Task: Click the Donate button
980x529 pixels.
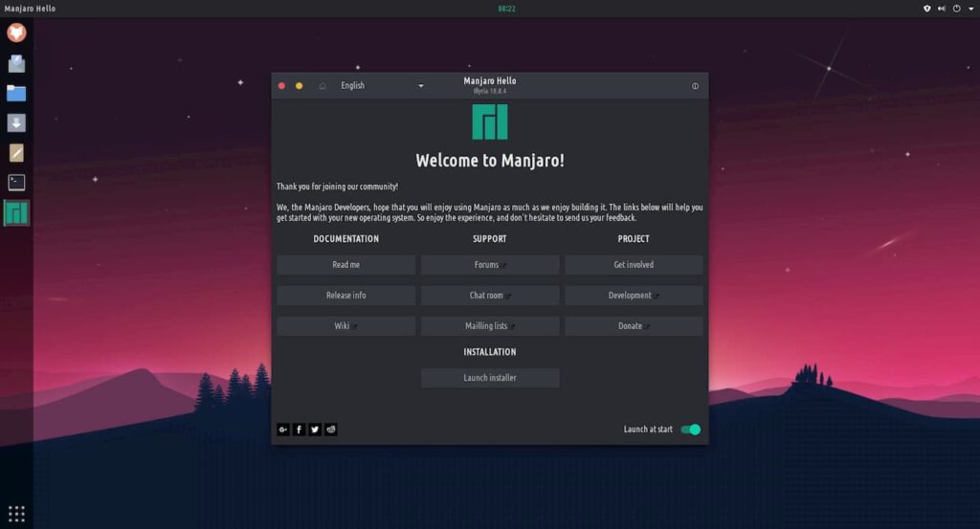Action: 634,326
